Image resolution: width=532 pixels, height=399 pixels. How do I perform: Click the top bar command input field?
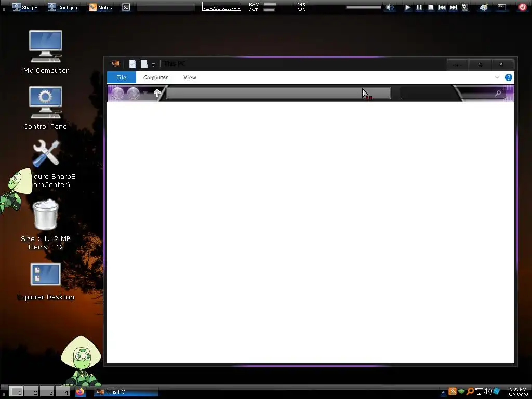(x=166, y=7)
